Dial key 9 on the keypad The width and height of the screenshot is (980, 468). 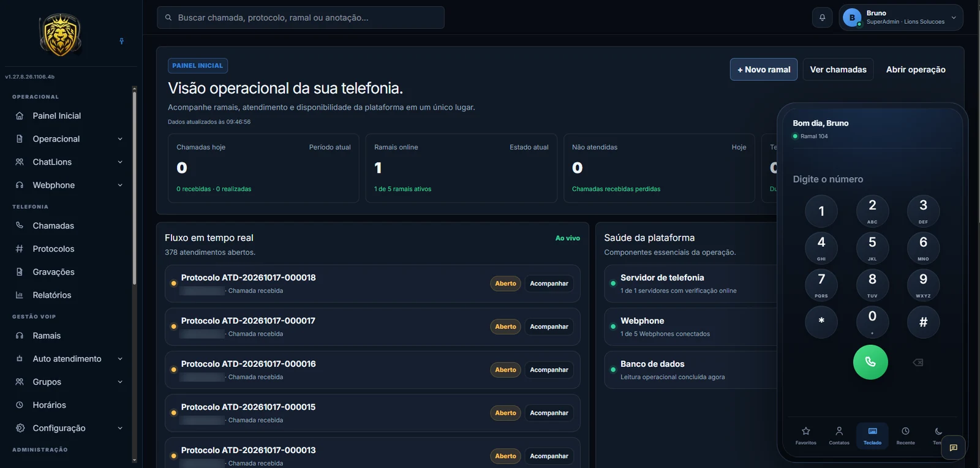click(923, 284)
